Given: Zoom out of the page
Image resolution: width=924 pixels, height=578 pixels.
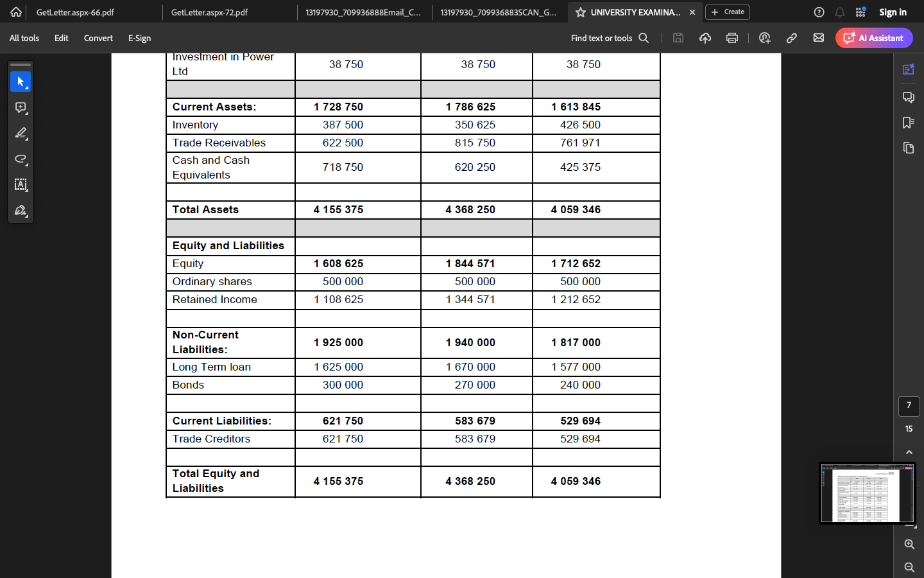Looking at the screenshot, I should pyautogui.click(x=909, y=568).
